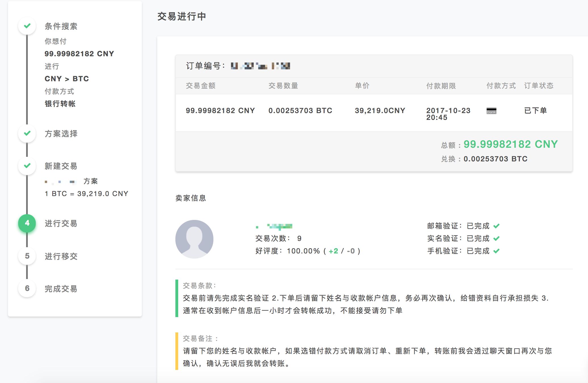Viewport: 588px width, 383px height.
Task: Click the 条件搜索 step heading
Action: tap(61, 26)
